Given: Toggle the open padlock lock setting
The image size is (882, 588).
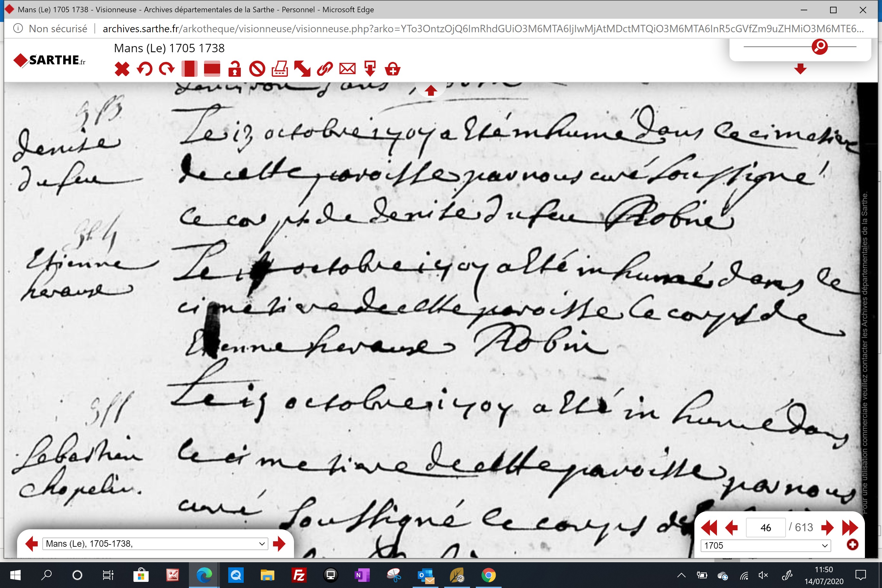Looking at the screenshot, I should [235, 69].
